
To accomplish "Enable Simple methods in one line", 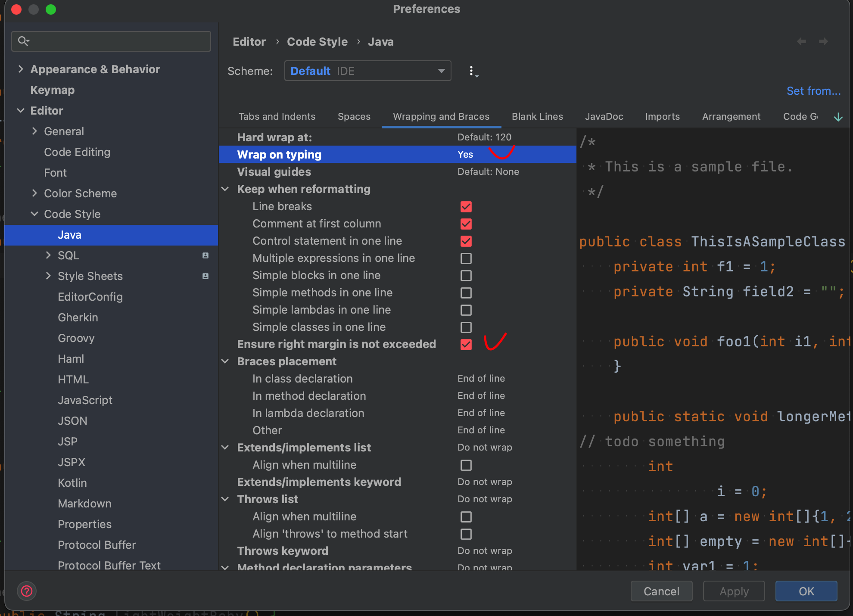I will [x=466, y=293].
